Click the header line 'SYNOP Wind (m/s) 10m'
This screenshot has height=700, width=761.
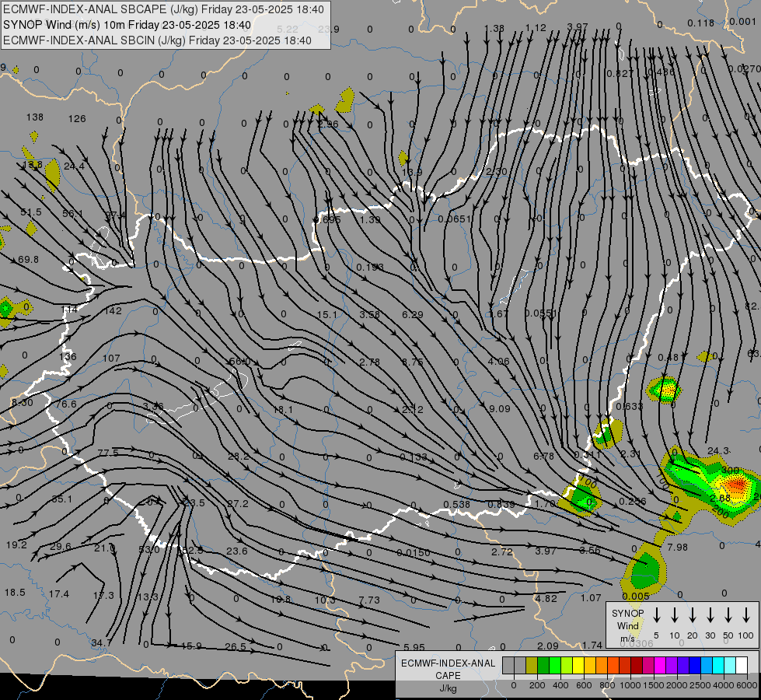(x=127, y=25)
